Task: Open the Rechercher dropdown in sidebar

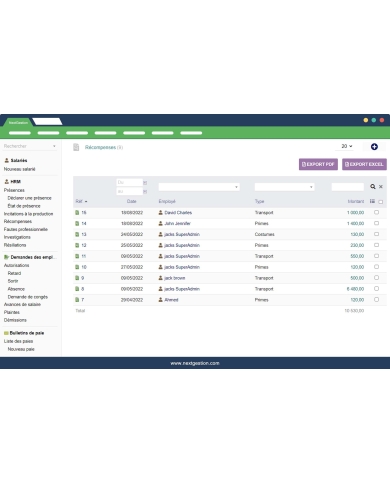Action: point(30,146)
